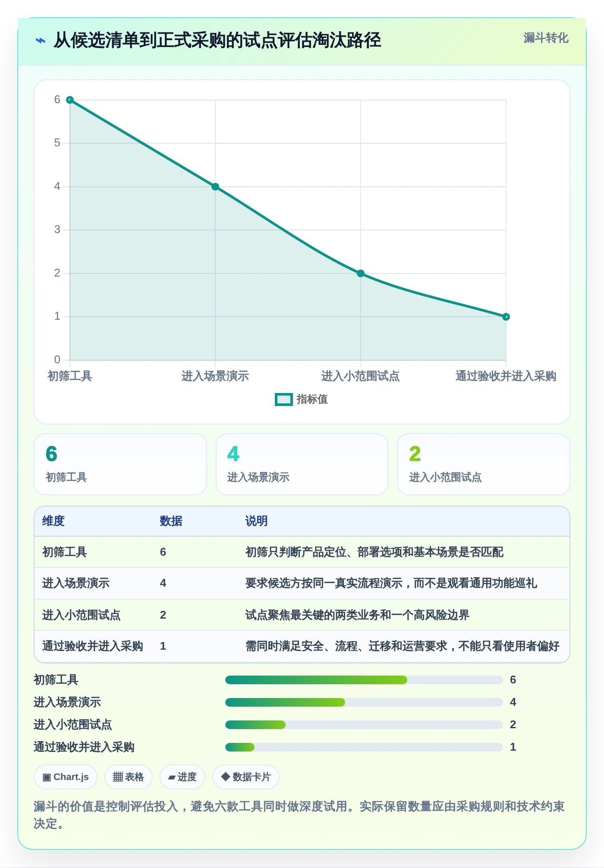The image size is (604, 868).
Task: Click the Chart.js tag chip
Action: pos(66,777)
